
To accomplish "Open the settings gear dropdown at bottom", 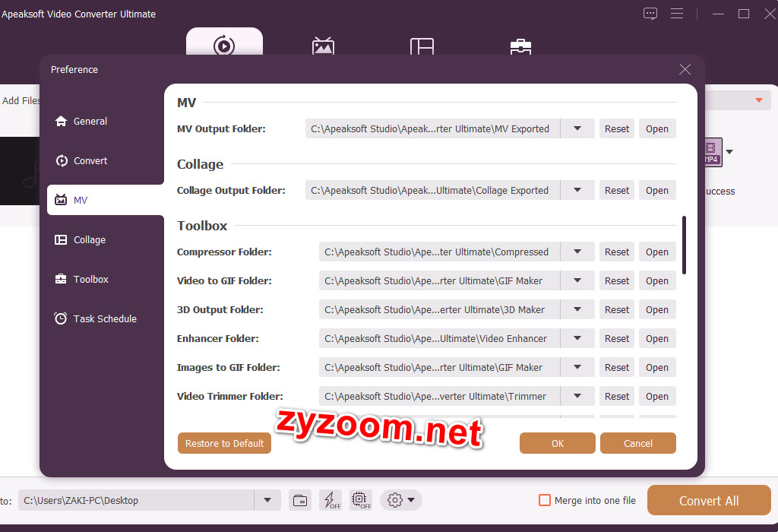I will pyautogui.click(x=401, y=500).
